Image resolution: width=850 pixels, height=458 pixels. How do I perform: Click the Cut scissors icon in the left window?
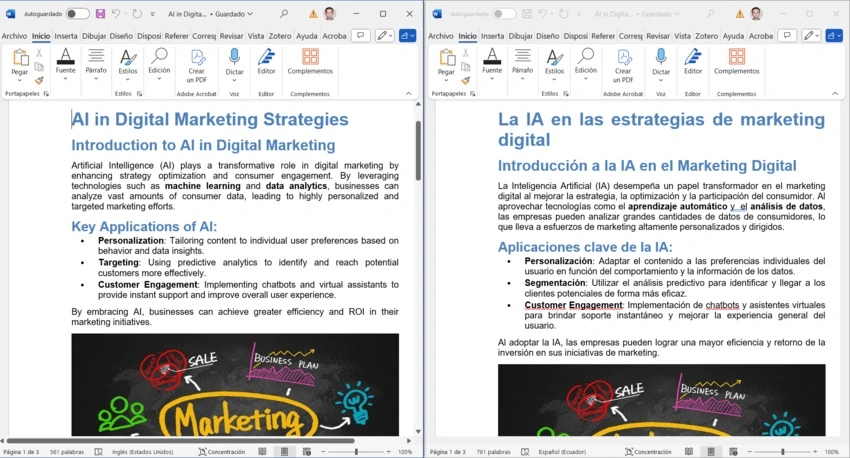pyautogui.click(x=39, y=53)
